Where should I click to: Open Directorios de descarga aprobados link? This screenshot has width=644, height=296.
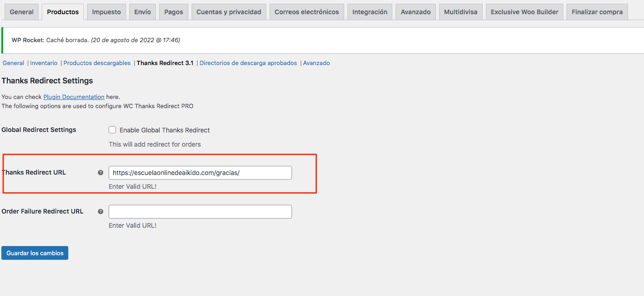(x=248, y=63)
